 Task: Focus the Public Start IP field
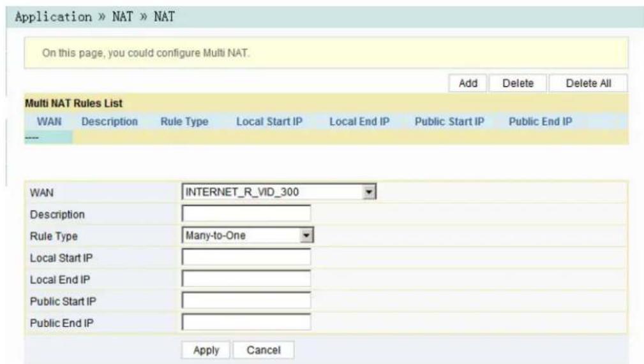(x=246, y=301)
